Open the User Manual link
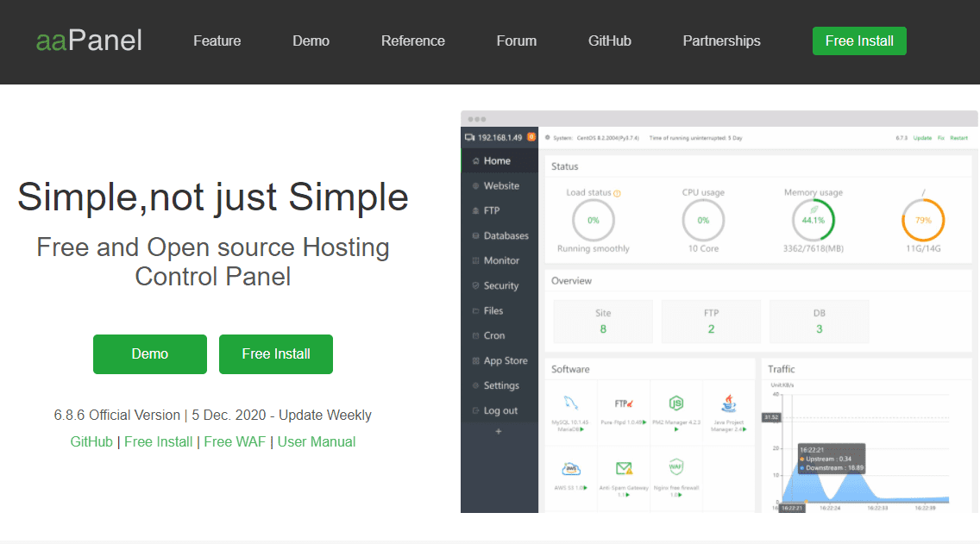 [x=316, y=441]
